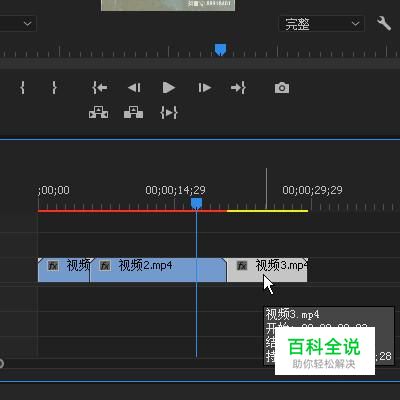The width and height of the screenshot is (400, 400).
Task: Click the timeline playhead handle
Action: [196, 203]
